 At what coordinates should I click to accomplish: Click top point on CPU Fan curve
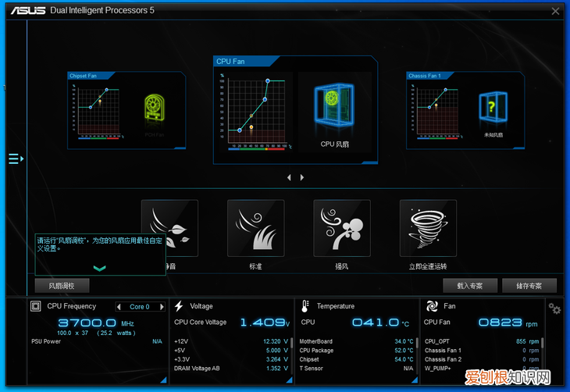tap(268, 80)
